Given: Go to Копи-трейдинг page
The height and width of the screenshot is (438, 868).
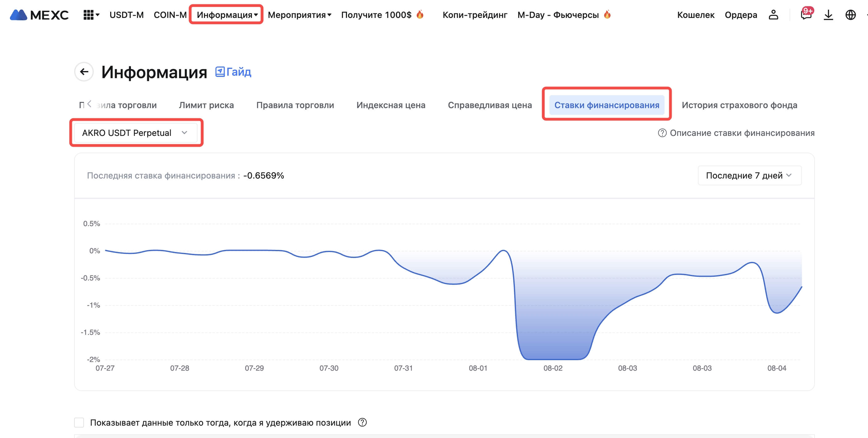Looking at the screenshot, I should tap(474, 15).
